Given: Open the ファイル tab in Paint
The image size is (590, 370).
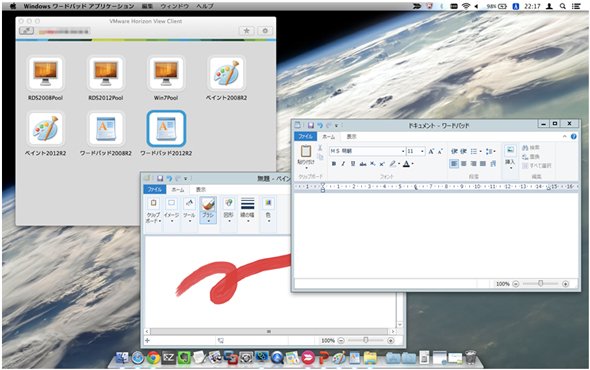Looking at the screenshot, I should [154, 189].
